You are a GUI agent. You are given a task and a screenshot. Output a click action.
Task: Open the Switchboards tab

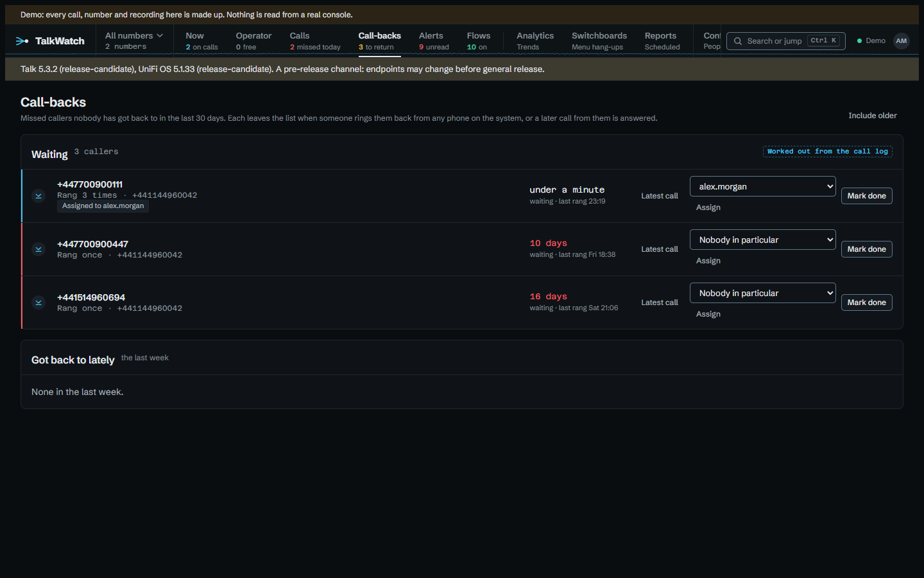coord(599,40)
